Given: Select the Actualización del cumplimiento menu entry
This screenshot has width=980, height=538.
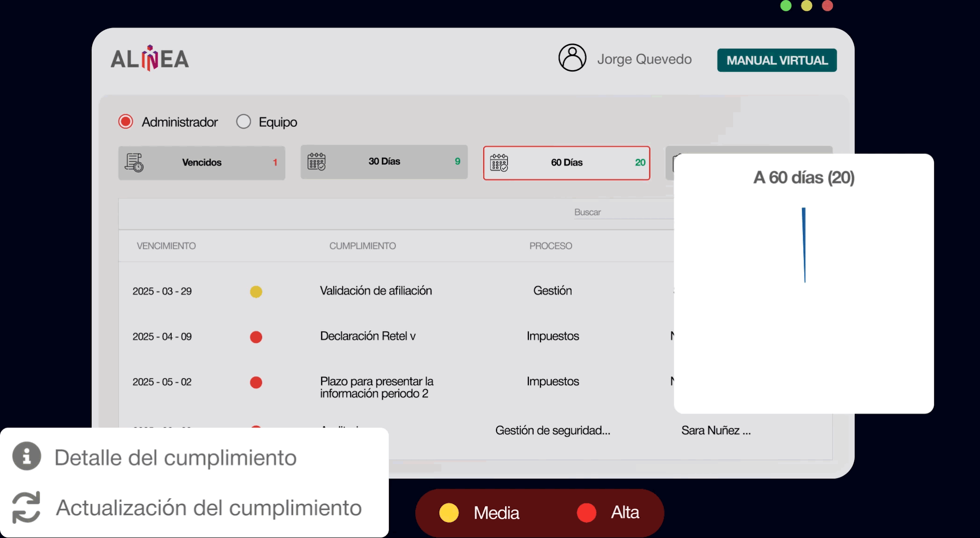Looking at the screenshot, I should click(209, 509).
